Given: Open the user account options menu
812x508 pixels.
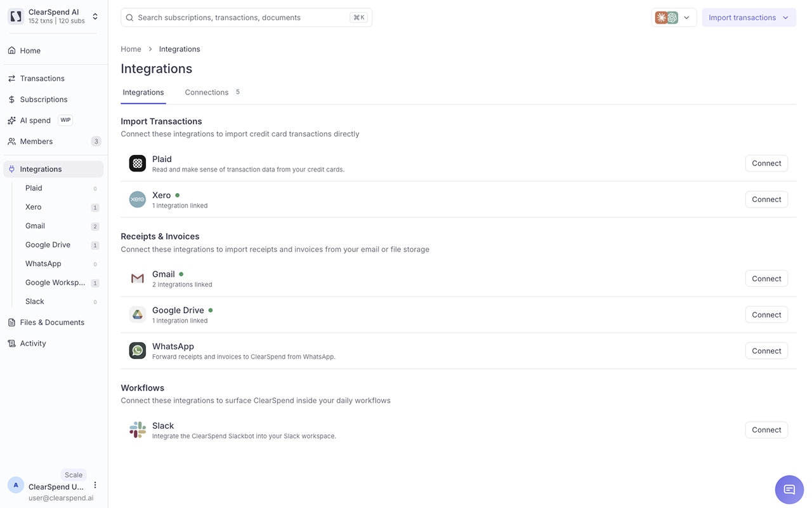Looking at the screenshot, I should (95, 485).
